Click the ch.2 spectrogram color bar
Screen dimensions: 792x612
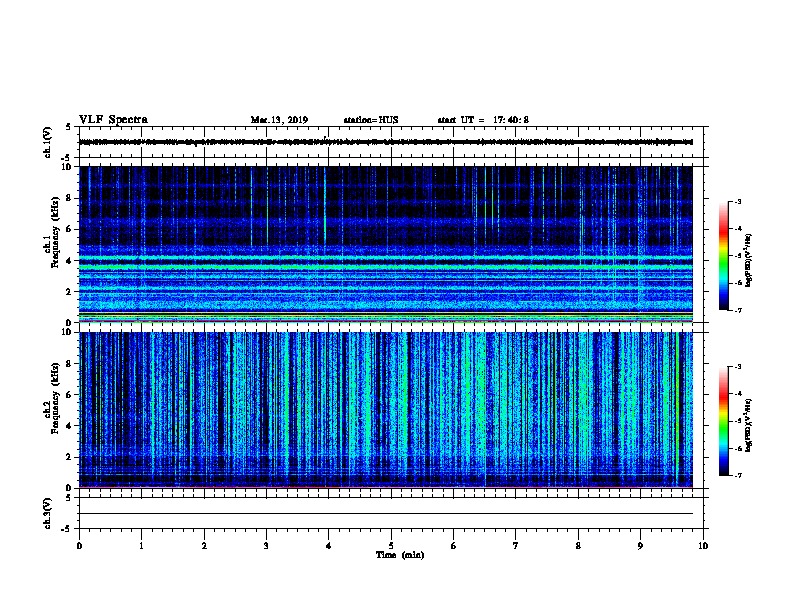(x=724, y=421)
